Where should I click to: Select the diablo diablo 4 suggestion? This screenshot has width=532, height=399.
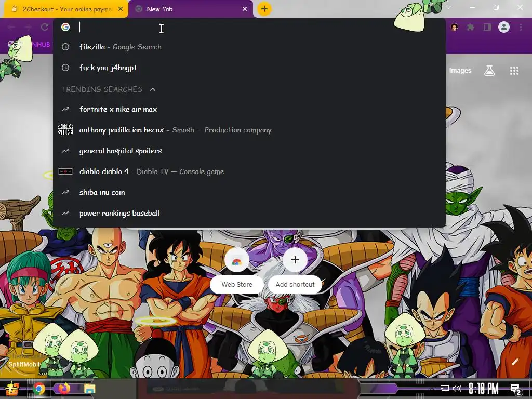tap(249, 171)
